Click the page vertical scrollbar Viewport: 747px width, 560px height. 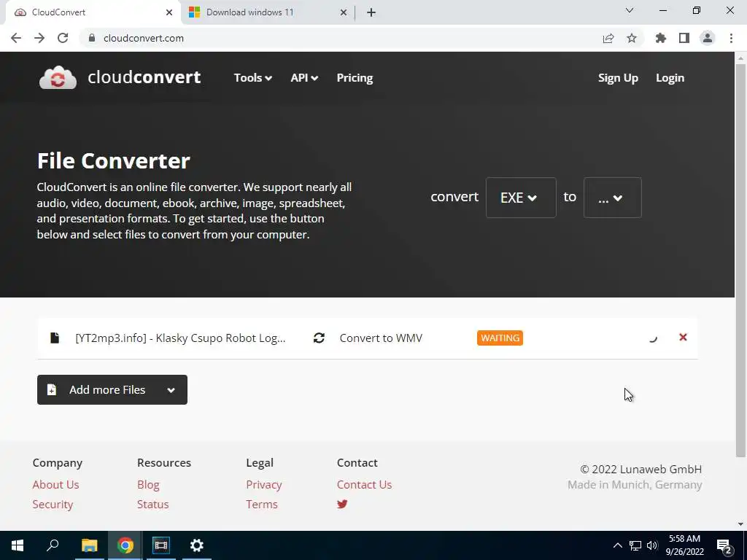coord(740,260)
